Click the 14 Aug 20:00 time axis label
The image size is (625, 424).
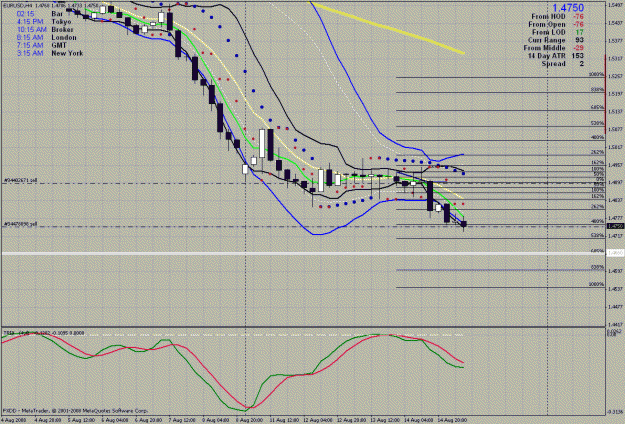[x=452, y=420]
